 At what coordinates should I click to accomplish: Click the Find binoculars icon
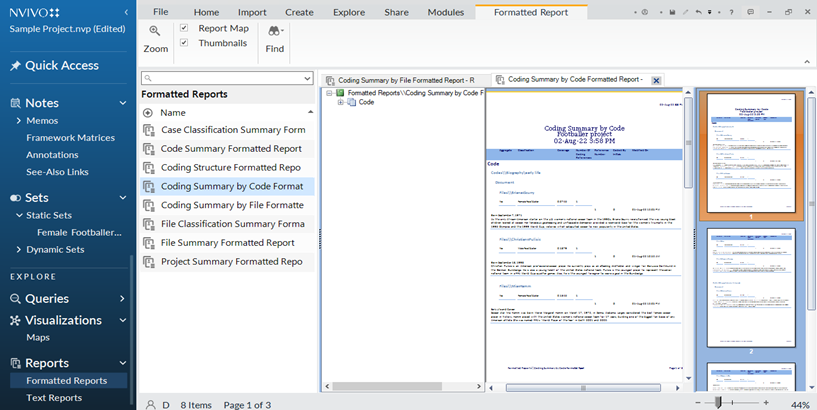click(x=274, y=32)
